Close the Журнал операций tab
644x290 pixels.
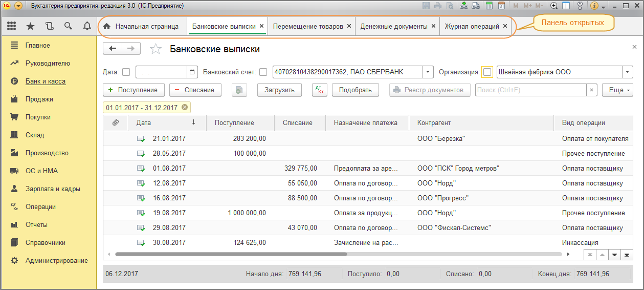tap(505, 26)
